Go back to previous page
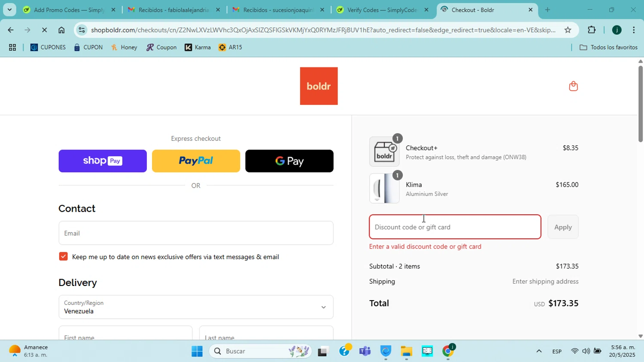The image size is (644, 362). (x=10, y=30)
